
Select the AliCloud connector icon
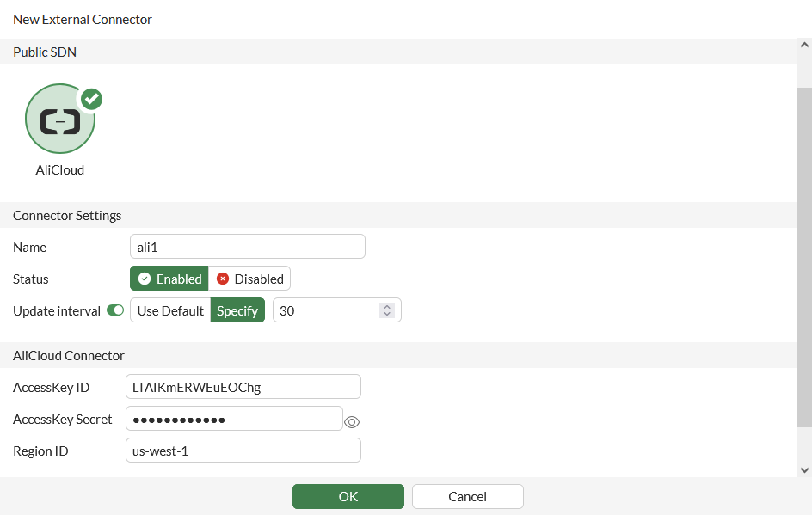pos(59,120)
